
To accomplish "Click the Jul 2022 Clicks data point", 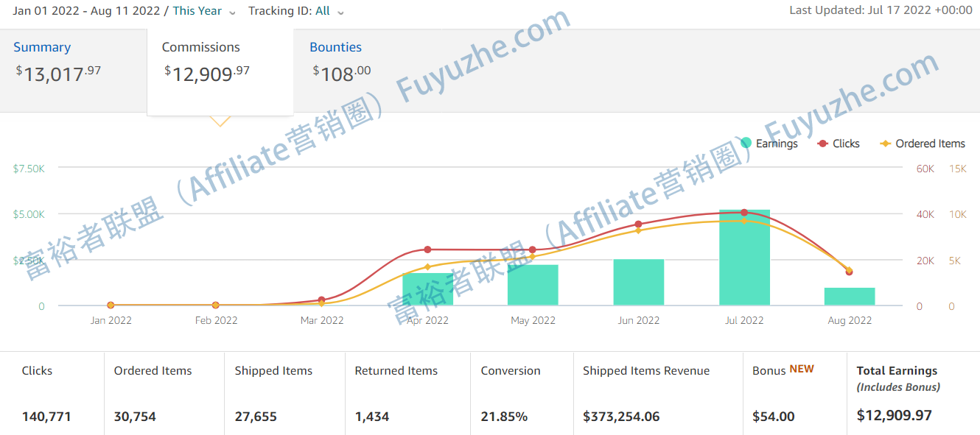I will click(x=744, y=213).
